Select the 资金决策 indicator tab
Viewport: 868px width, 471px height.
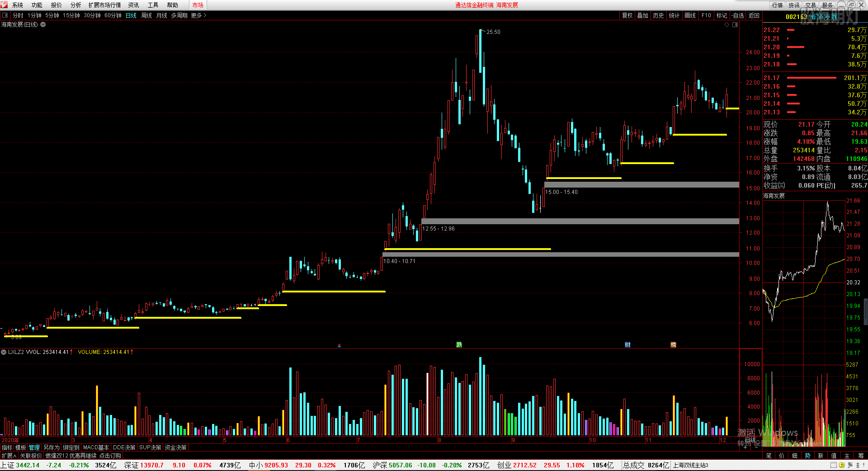pyautogui.click(x=176, y=447)
